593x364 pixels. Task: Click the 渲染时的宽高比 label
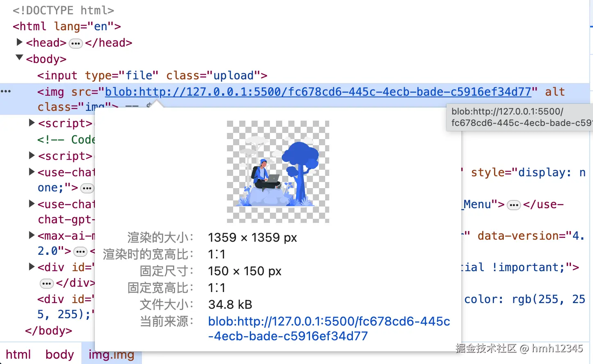pyautogui.click(x=148, y=254)
